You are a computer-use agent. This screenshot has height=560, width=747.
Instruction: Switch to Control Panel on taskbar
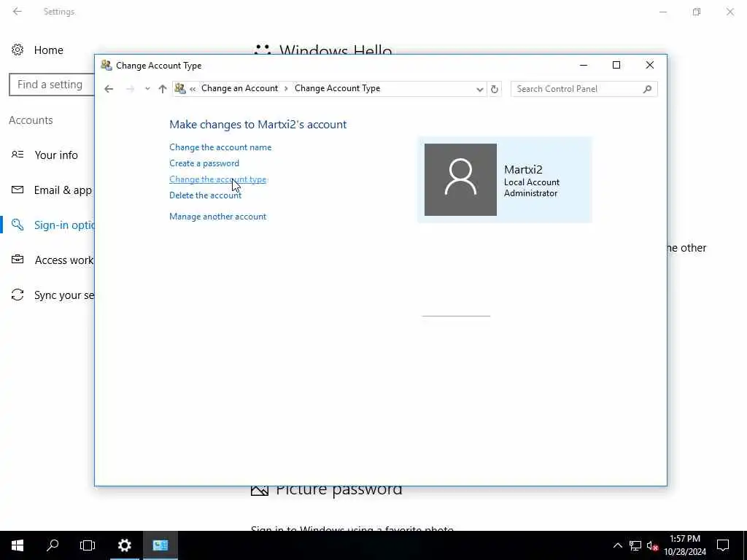(160, 545)
